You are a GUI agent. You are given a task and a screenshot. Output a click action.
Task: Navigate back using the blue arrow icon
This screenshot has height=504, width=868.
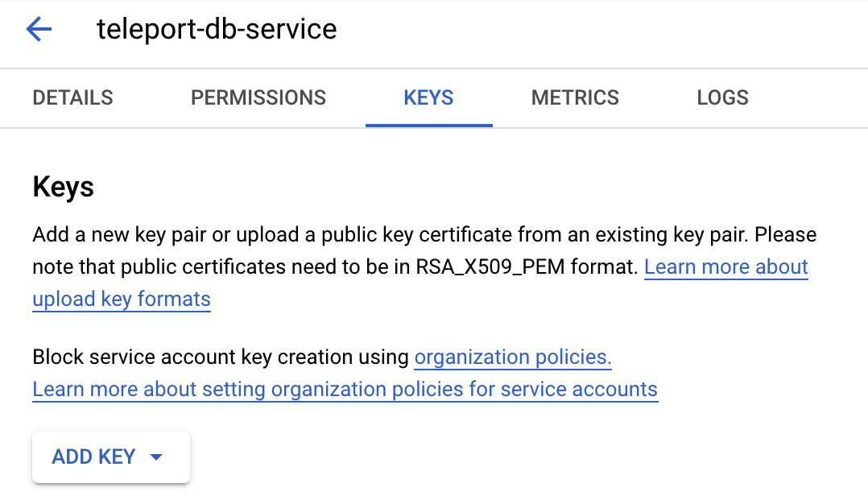pyautogui.click(x=38, y=29)
